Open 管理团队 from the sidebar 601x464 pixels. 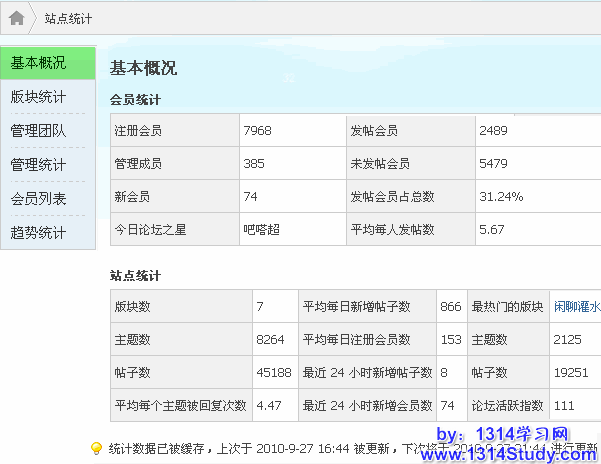pyautogui.click(x=39, y=131)
